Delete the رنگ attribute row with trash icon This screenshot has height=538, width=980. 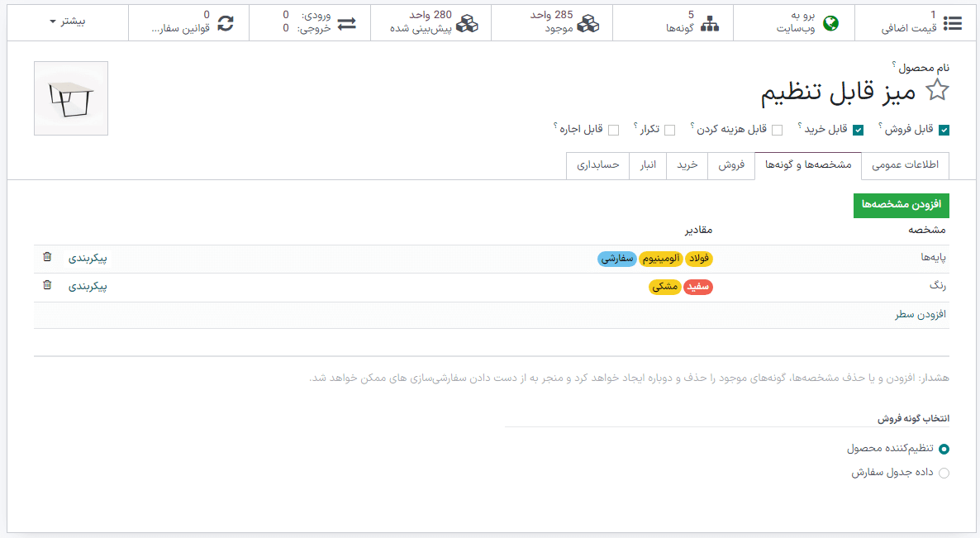coord(47,285)
